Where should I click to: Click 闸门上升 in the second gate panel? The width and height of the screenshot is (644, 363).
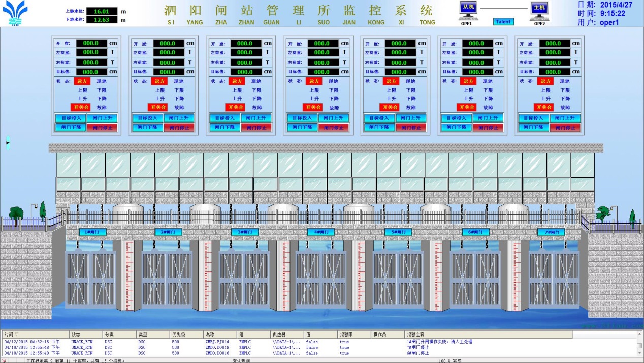coord(179,118)
